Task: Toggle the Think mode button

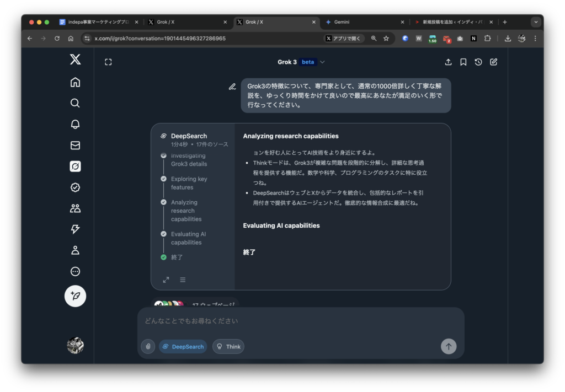Action: point(228,346)
